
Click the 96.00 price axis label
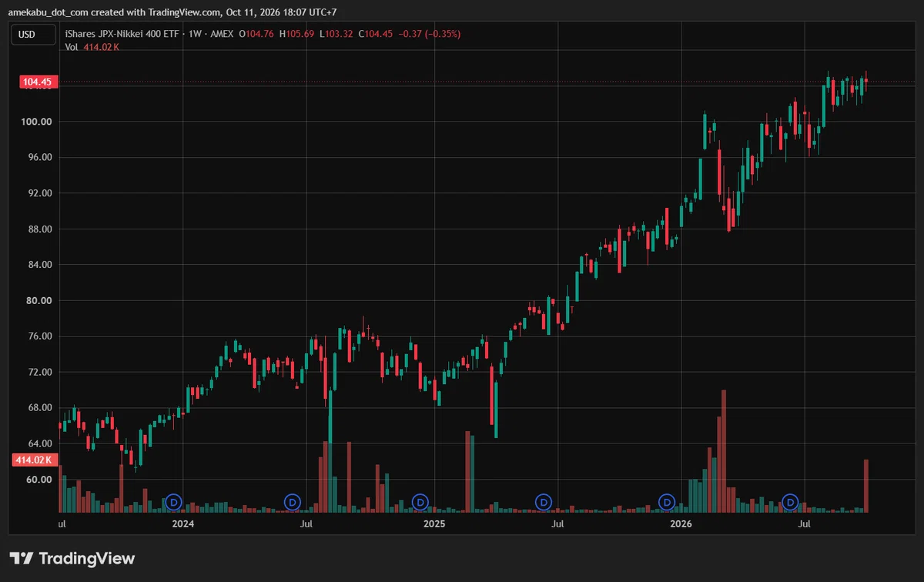pyautogui.click(x=39, y=157)
